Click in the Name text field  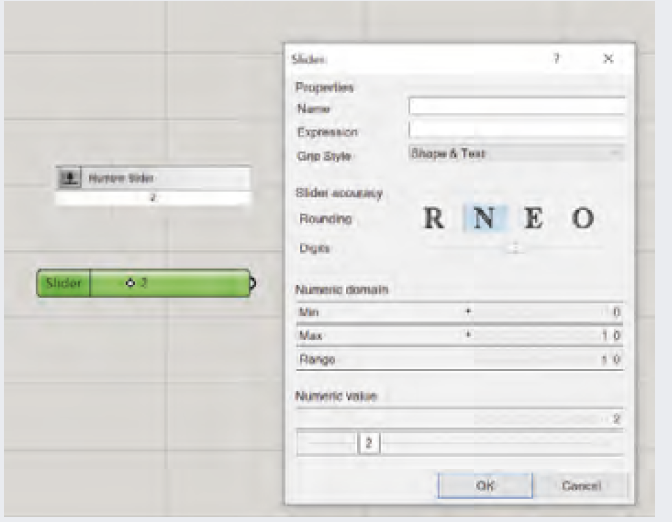point(517,106)
